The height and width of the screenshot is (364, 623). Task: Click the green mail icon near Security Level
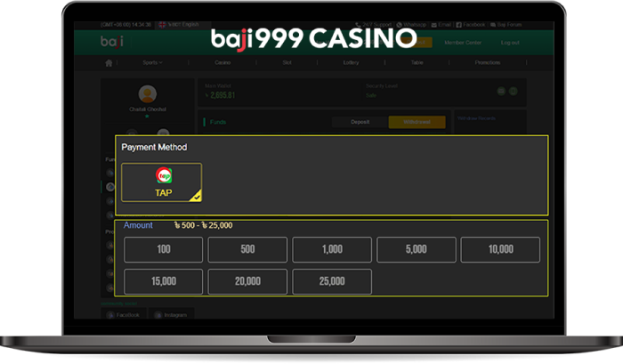click(501, 92)
